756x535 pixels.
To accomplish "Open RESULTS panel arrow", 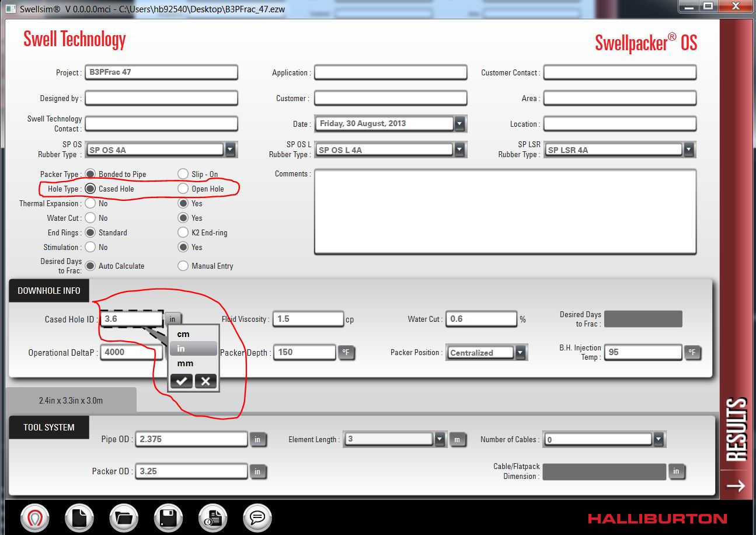I will [x=736, y=485].
